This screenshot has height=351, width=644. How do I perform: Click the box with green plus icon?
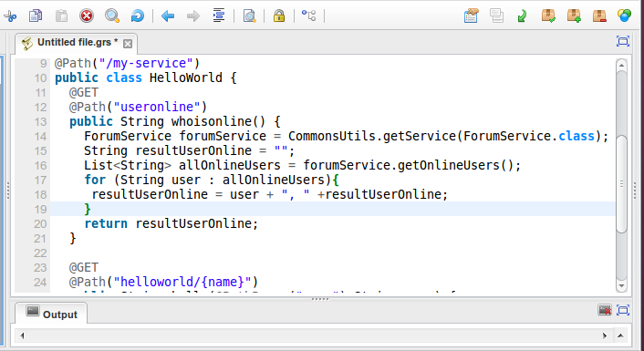pos(574,15)
